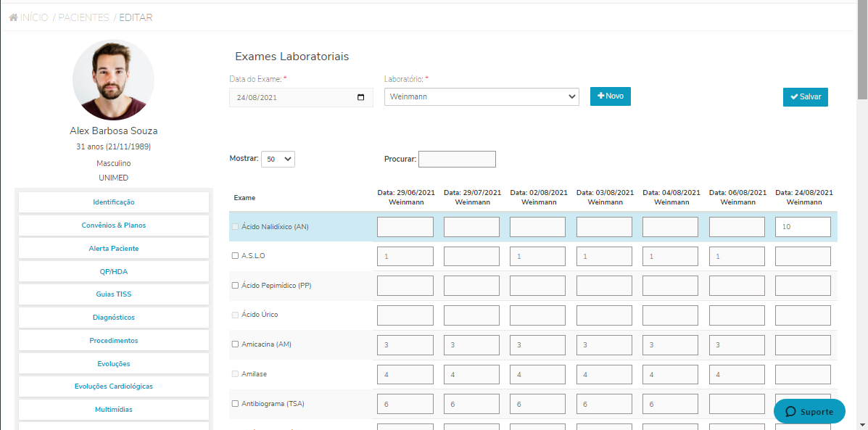Click the EDITAR breadcrumb text
Screen dimensions: 868x430
click(x=136, y=17)
